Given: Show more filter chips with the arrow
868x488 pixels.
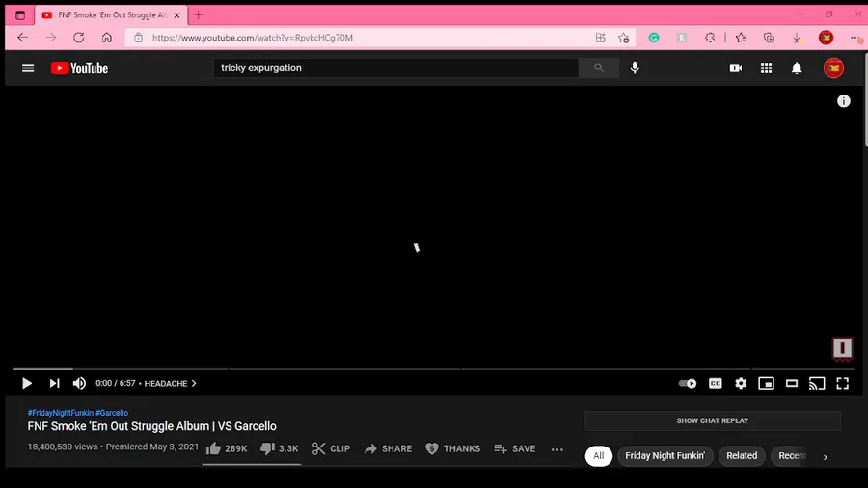Looking at the screenshot, I should coord(825,457).
